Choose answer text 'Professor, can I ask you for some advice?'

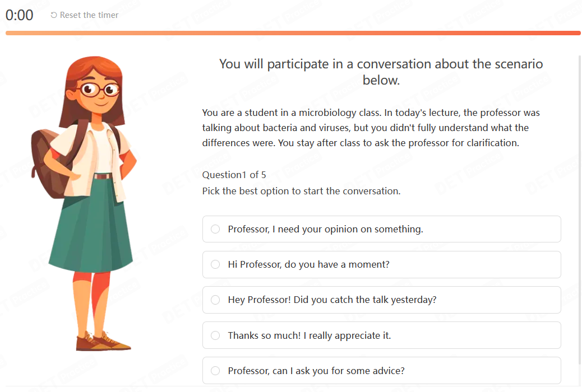316,371
